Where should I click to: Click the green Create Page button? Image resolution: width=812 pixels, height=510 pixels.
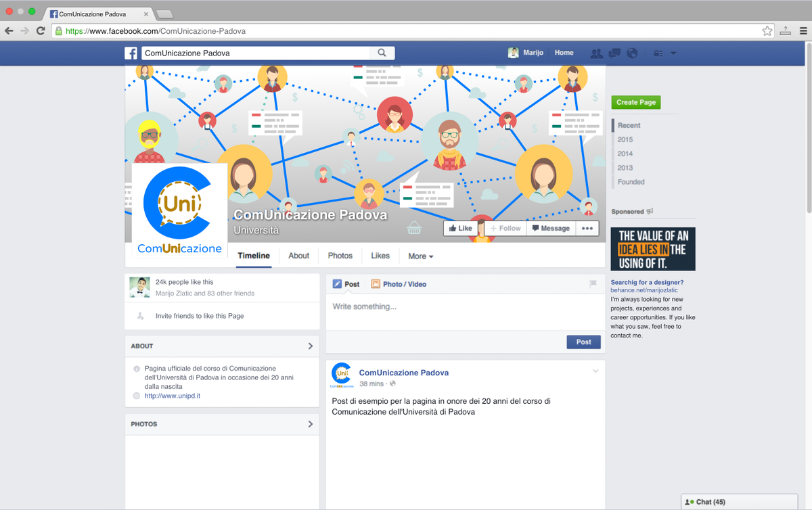pyautogui.click(x=636, y=102)
